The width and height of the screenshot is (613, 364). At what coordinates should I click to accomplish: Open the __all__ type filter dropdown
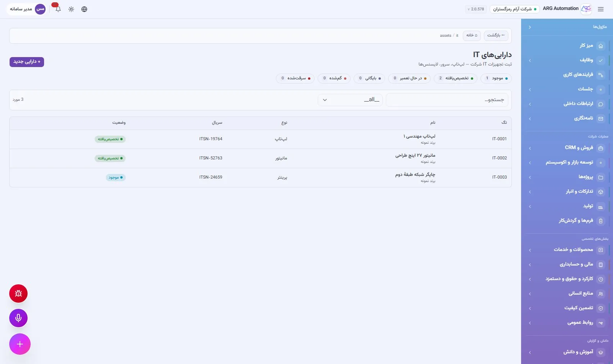[x=350, y=100]
